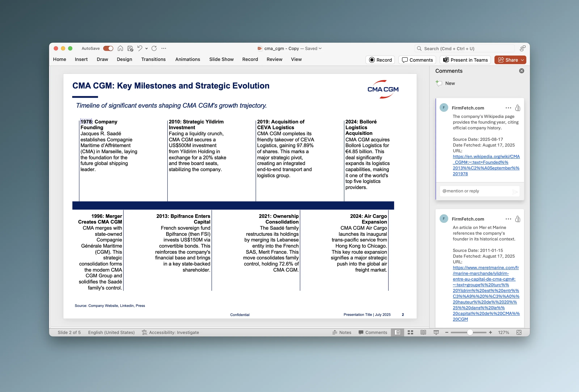Fit slide to current window icon
Image resolution: width=579 pixels, height=392 pixels.
[x=519, y=332]
